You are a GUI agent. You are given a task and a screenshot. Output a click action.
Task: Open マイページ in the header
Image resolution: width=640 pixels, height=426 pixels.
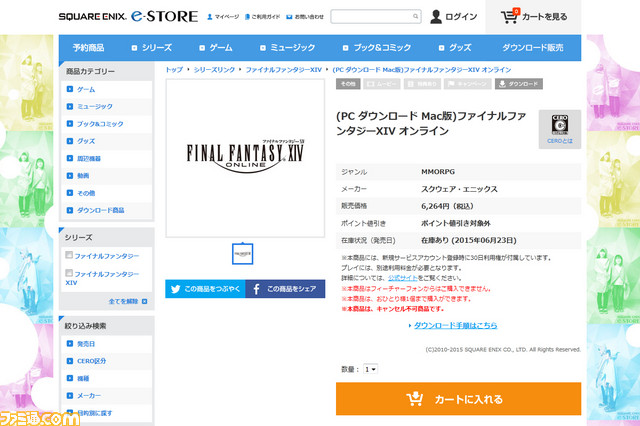tap(223, 17)
